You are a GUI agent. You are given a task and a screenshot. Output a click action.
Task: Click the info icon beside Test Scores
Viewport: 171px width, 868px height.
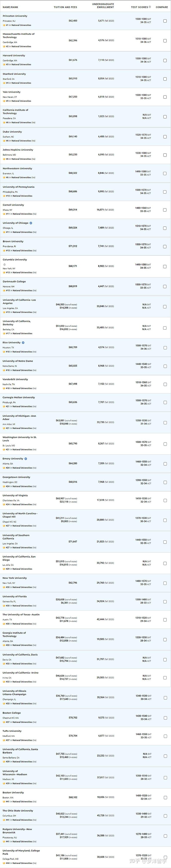coord(150,7)
